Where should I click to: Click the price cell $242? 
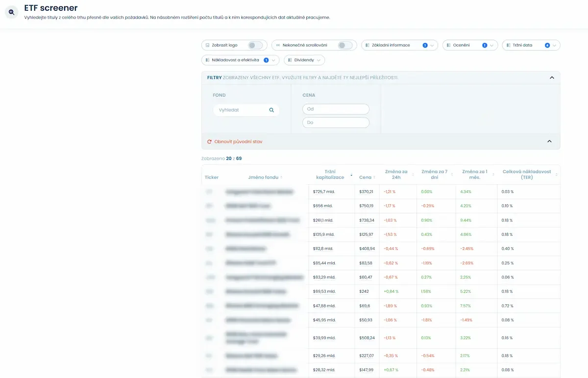click(364, 291)
